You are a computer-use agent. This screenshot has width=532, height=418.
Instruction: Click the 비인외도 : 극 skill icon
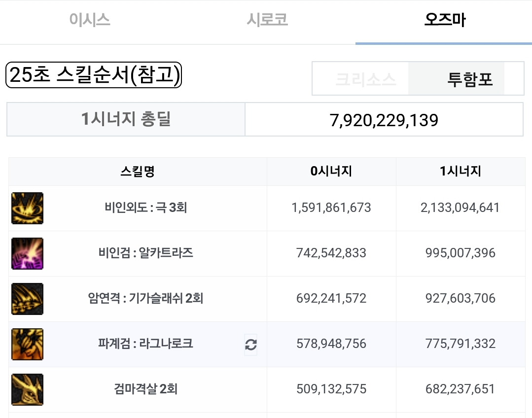click(x=28, y=208)
